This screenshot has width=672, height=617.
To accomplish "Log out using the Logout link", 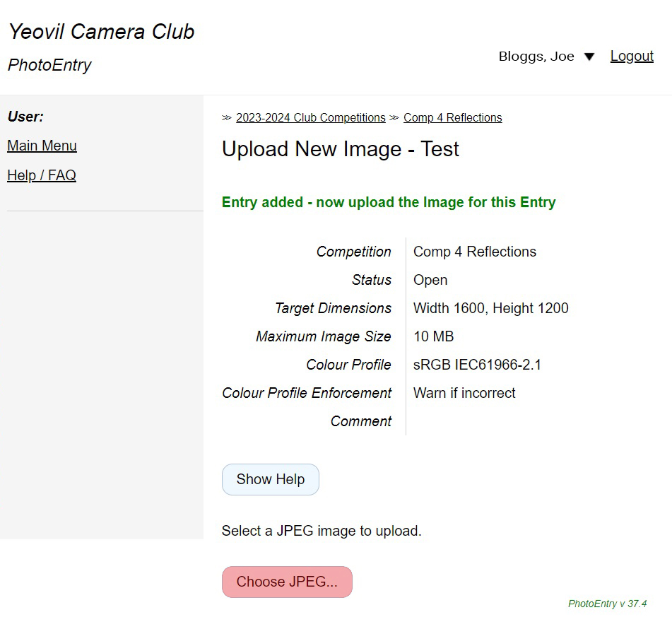I will pos(632,57).
